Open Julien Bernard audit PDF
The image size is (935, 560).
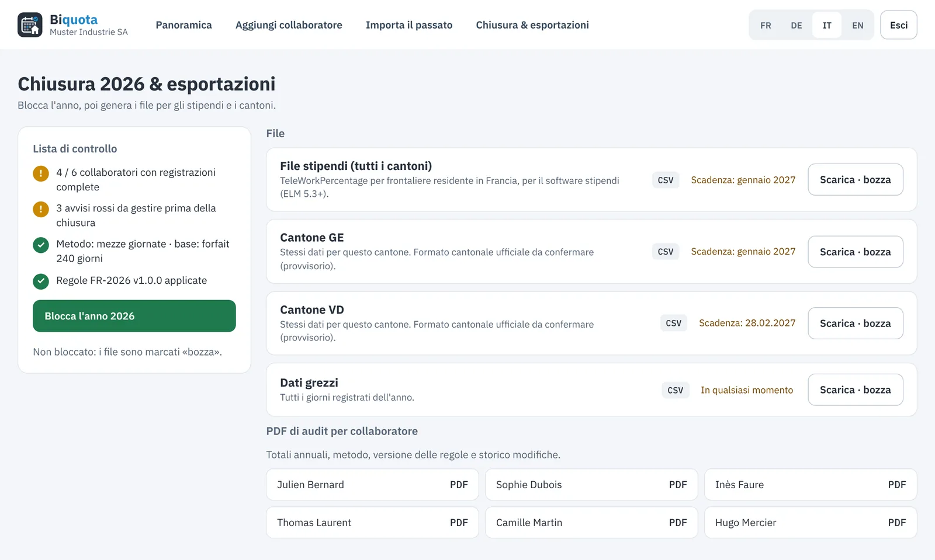pyautogui.click(x=372, y=485)
